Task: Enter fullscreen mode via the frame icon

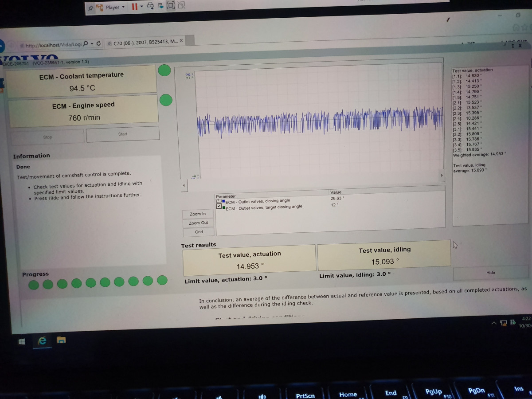Action: (170, 6)
